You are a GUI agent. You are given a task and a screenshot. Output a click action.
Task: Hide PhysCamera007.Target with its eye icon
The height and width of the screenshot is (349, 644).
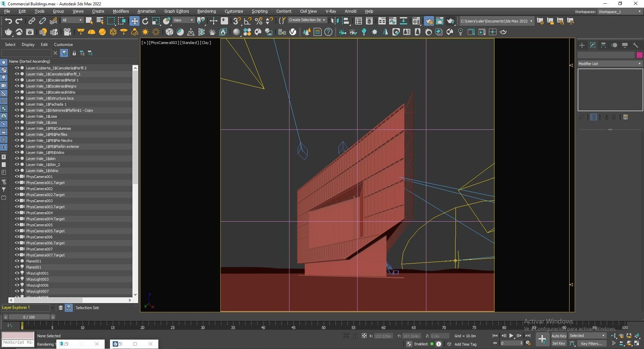point(17,255)
